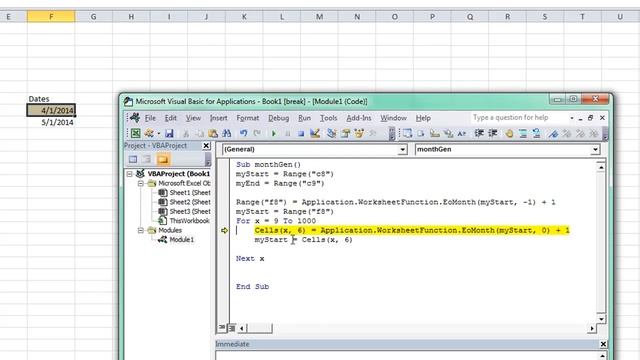Open Find with the binoculars icon
The image size is (640, 360).
pyautogui.click(x=227, y=133)
